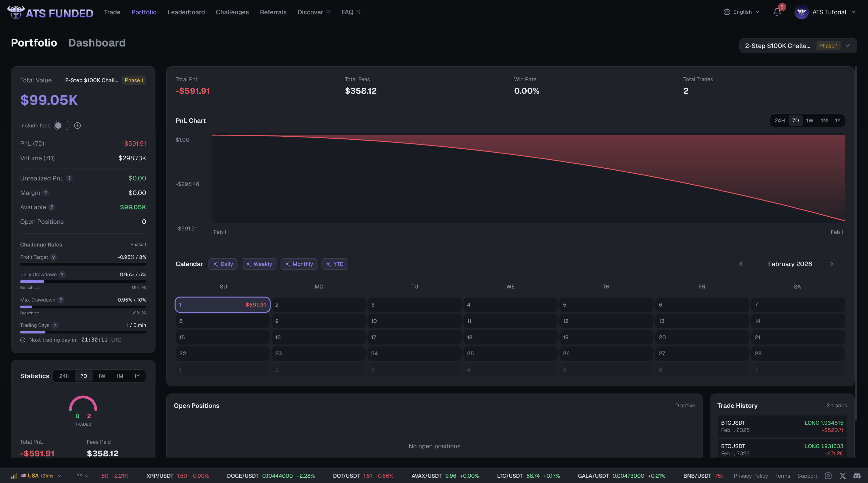The image size is (868, 483).
Task: Select 1M range on PnL Chart
Action: pyautogui.click(x=824, y=121)
